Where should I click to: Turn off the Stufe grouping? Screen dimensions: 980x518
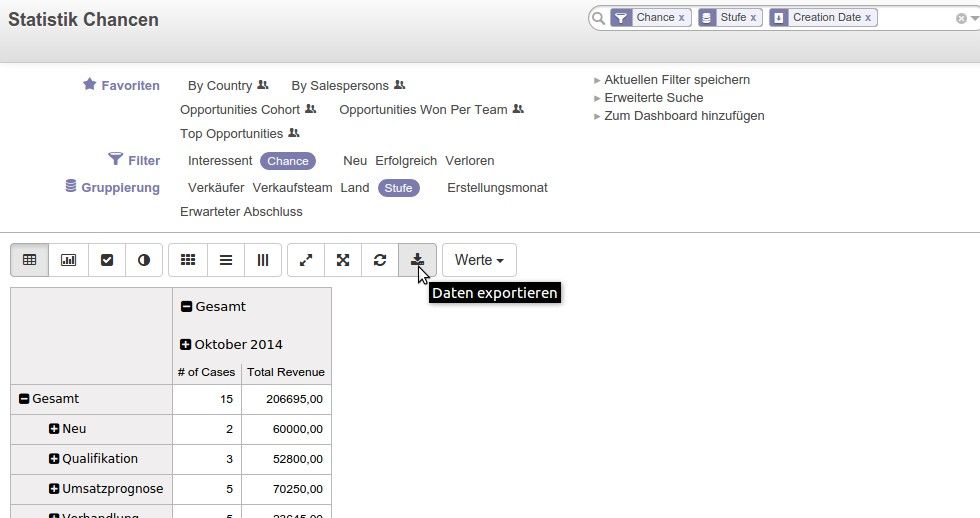coord(398,188)
